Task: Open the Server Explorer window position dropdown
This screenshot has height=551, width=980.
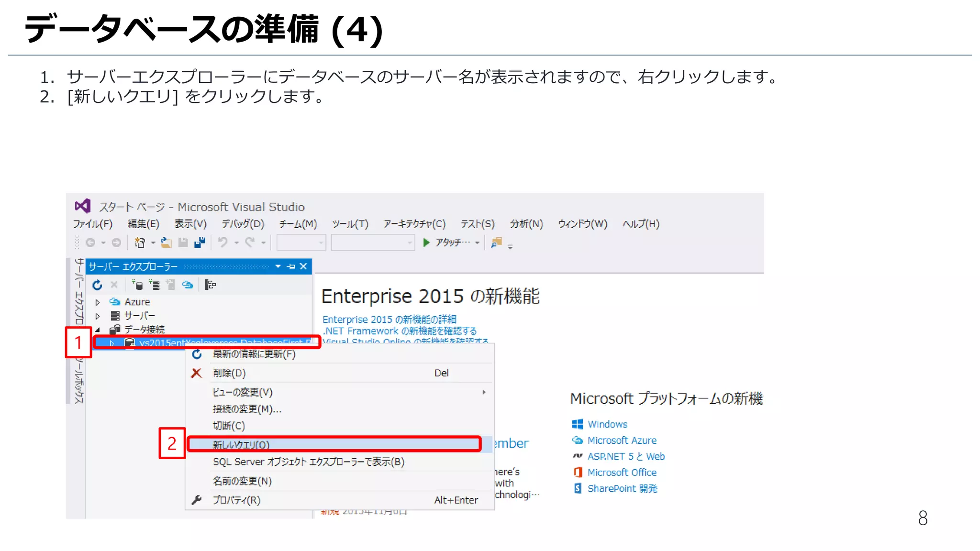Action: pyautogui.click(x=278, y=266)
